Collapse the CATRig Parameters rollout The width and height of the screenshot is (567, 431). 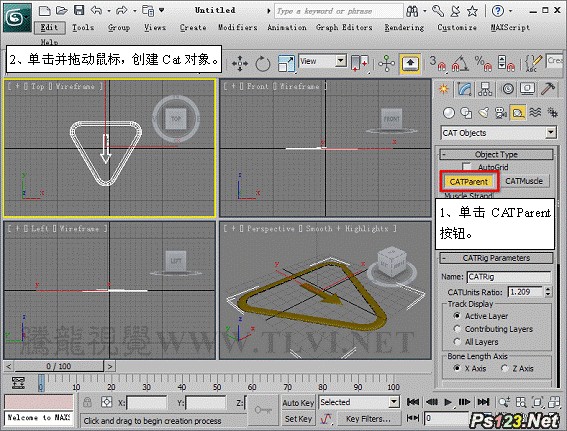496,258
